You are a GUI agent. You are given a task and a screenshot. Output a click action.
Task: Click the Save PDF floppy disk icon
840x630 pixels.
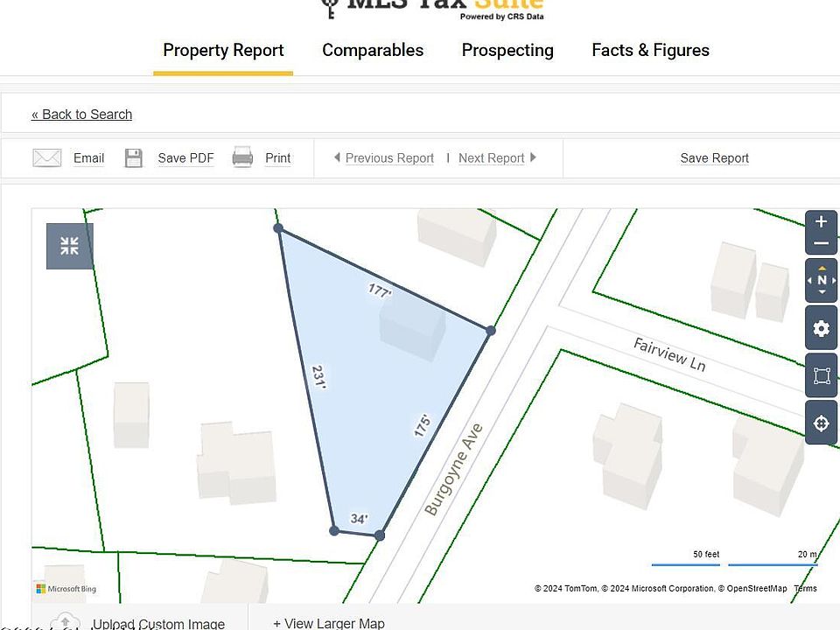(133, 158)
